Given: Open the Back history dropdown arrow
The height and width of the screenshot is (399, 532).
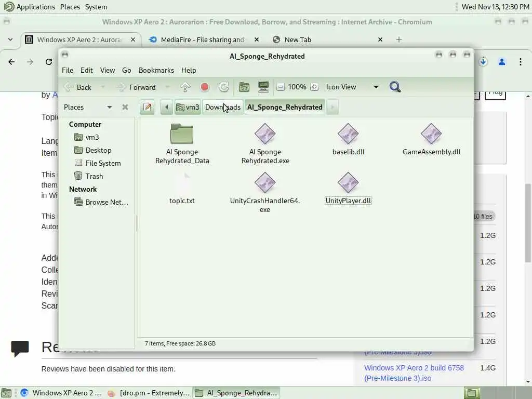Looking at the screenshot, I should click(102, 87).
